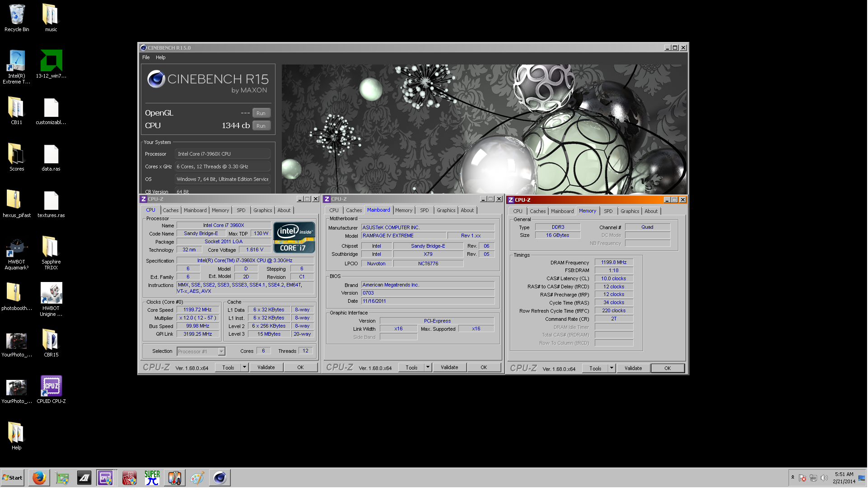Open CPU tab in right CPU-Z window
868x490 pixels.
[518, 211]
